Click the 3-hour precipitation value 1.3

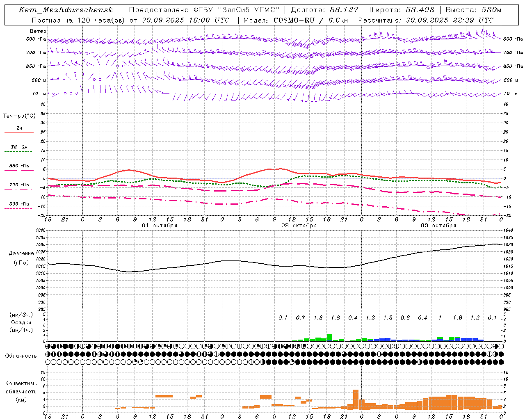click(318, 317)
